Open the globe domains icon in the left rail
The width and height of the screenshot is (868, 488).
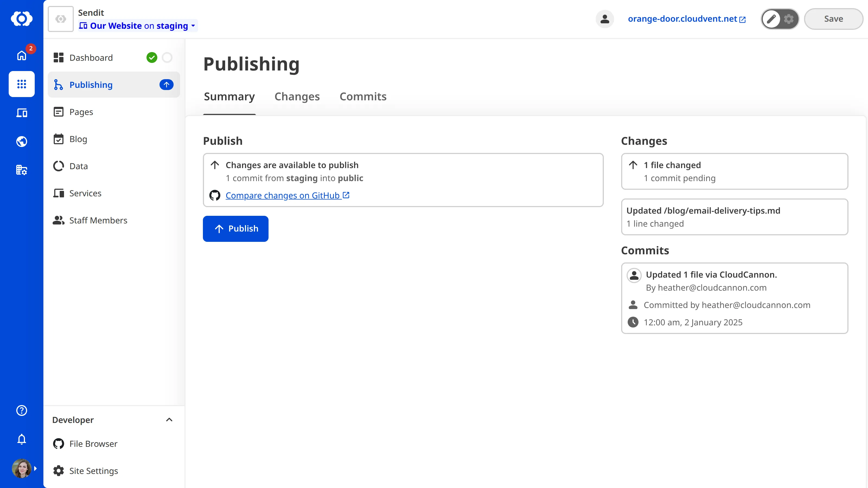click(22, 142)
